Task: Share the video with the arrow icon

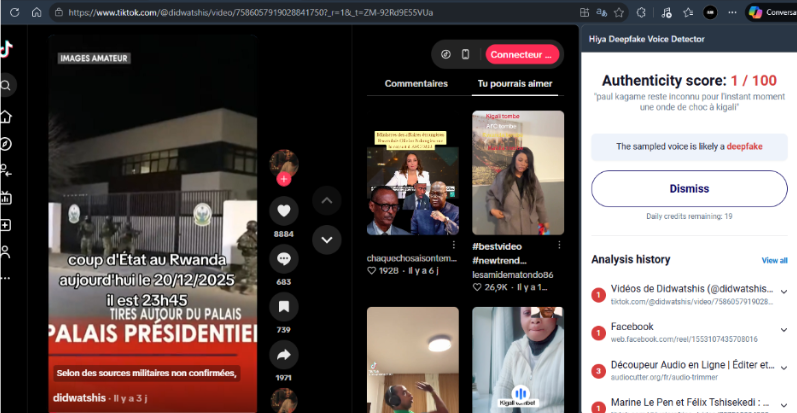Action: [284, 354]
